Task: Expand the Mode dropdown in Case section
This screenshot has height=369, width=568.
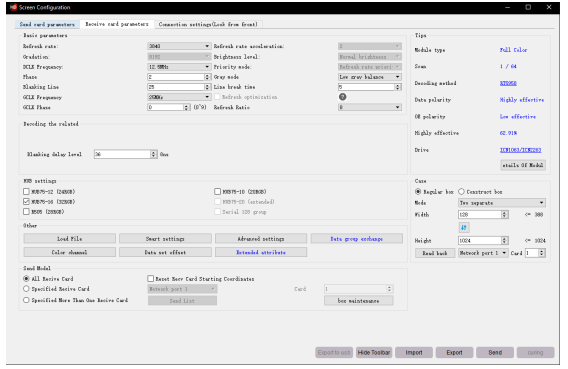Action: [x=502, y=203]
